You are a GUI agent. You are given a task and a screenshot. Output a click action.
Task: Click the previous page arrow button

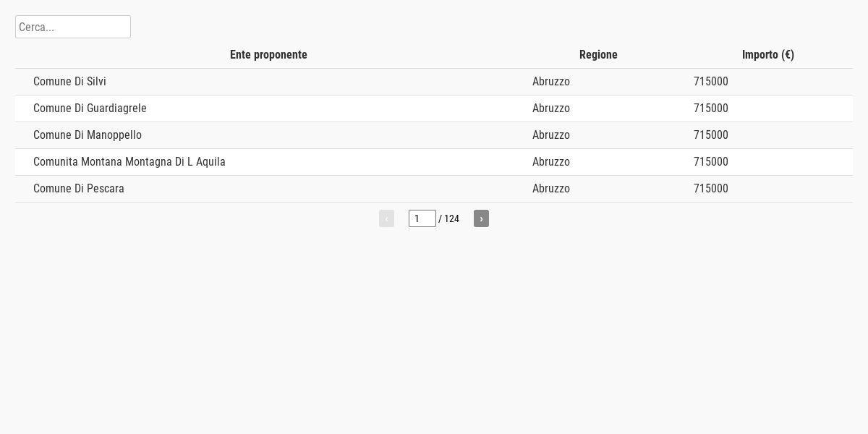click(x=386, y=218)
